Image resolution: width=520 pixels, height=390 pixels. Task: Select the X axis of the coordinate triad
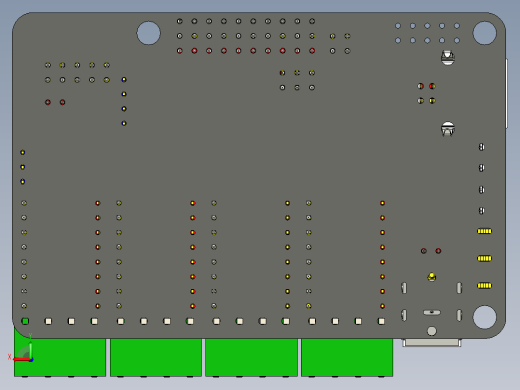(x=22, y=359)
